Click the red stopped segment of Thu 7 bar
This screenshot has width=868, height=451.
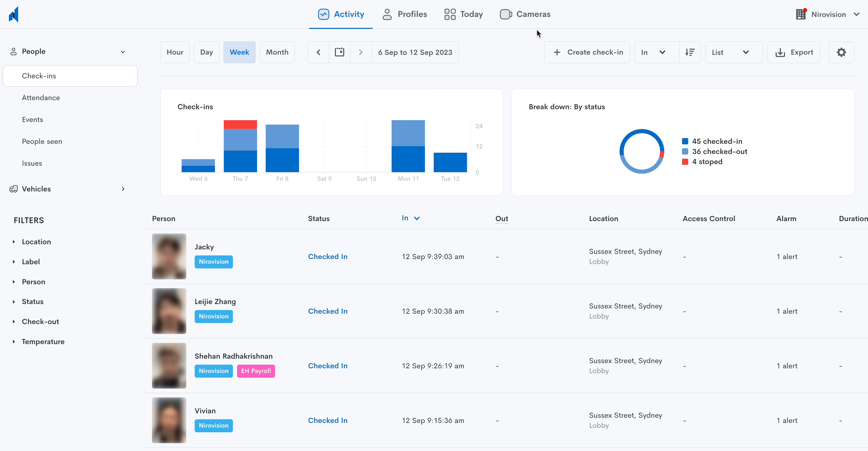240,124
